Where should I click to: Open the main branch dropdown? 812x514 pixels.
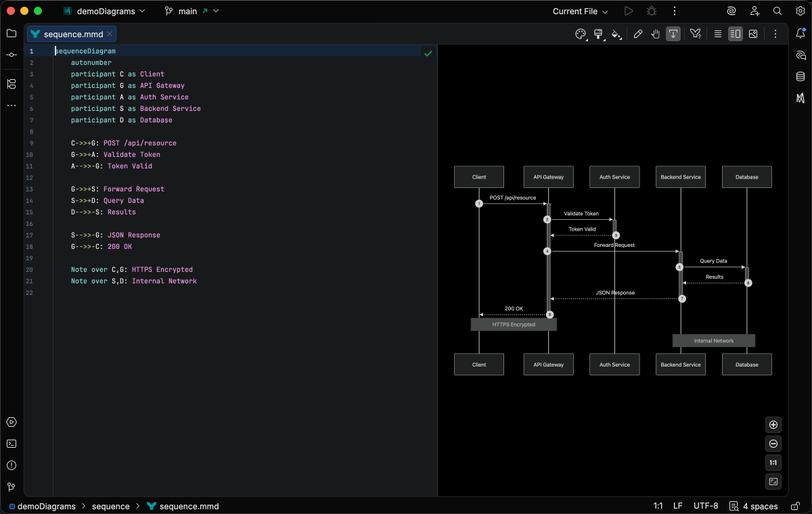point(187,11)
